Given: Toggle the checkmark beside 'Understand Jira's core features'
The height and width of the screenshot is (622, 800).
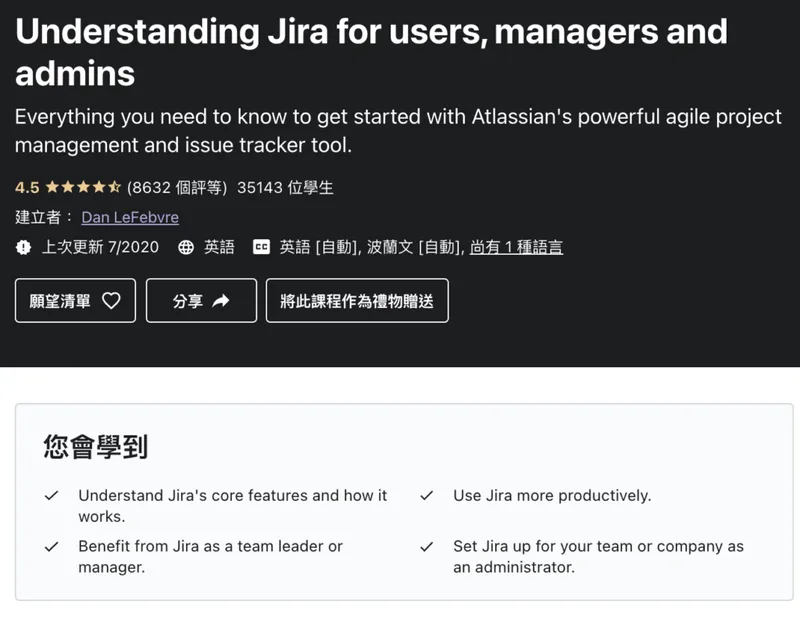Looking at the screenshot, I should pyautogui.click(x=52, y=495).
